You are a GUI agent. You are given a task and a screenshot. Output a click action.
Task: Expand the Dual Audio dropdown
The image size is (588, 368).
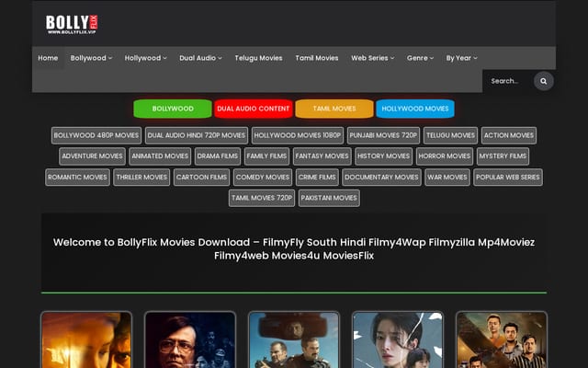pyautogui.click(x=200, y=58)
